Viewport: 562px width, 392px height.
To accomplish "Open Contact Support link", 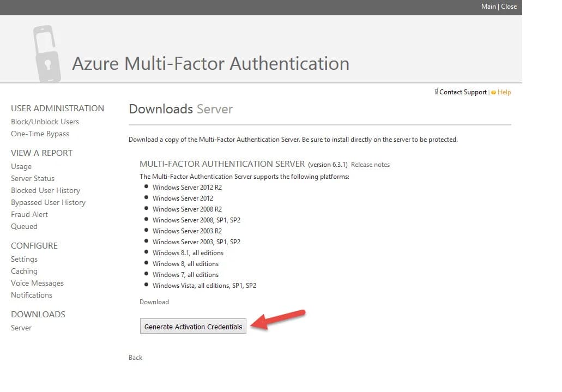I will click(463, 92).
